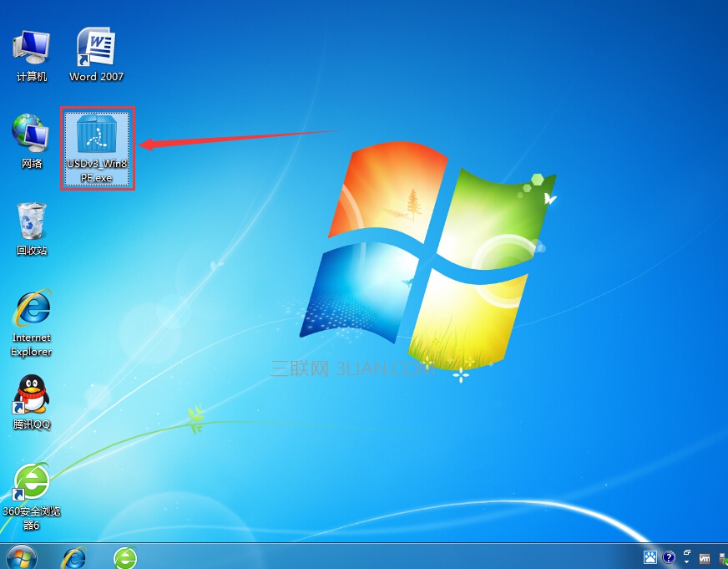This screenshot has width=728, height=569.
Task: Click the '360安全浏览器6' label text
Action: 32,518
